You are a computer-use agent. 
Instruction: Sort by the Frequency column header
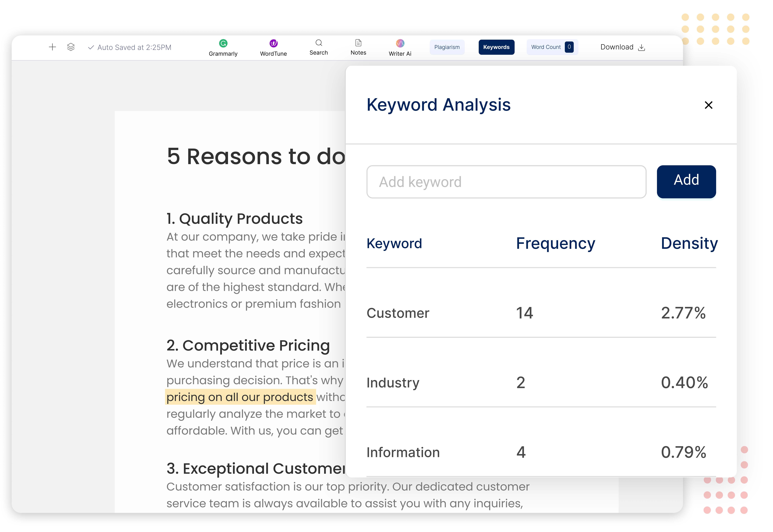click(555, 243)
